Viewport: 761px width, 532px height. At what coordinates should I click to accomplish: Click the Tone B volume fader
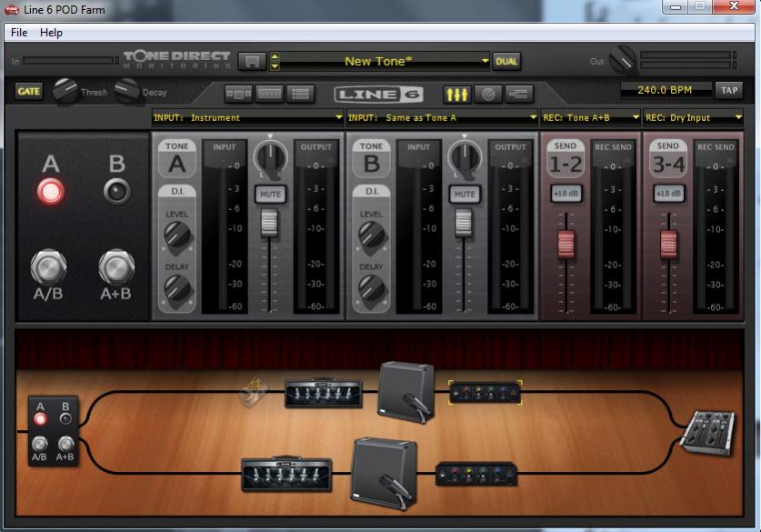[x=464, y=223]
